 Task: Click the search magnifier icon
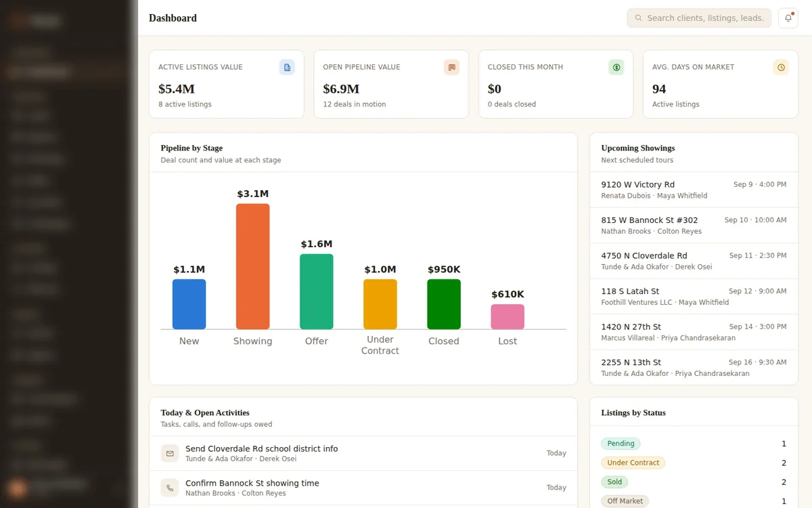[x=638, y=18]
